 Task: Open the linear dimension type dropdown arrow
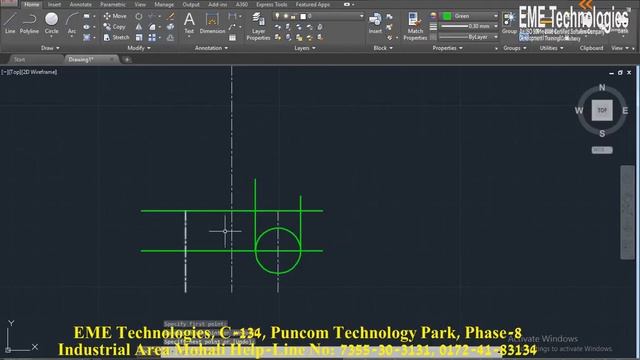coord(240,16)
